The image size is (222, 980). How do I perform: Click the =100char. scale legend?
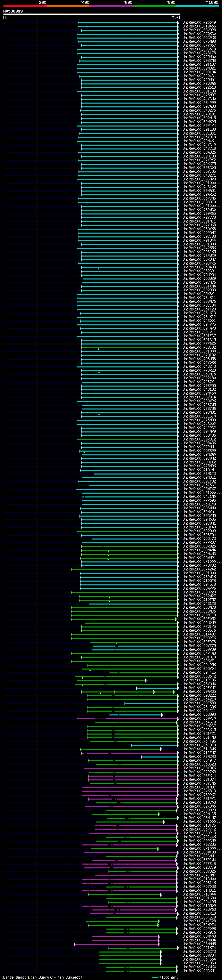click(x=165, y=977)
